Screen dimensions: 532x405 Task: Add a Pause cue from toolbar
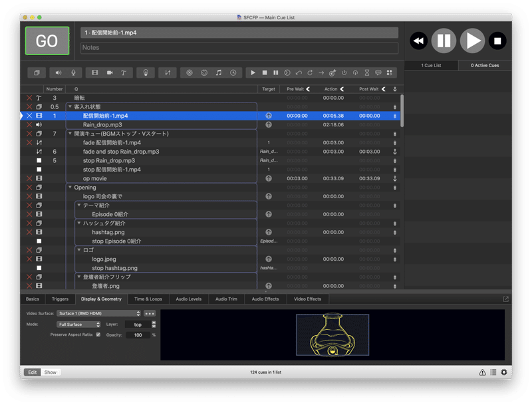coord(276,72)
